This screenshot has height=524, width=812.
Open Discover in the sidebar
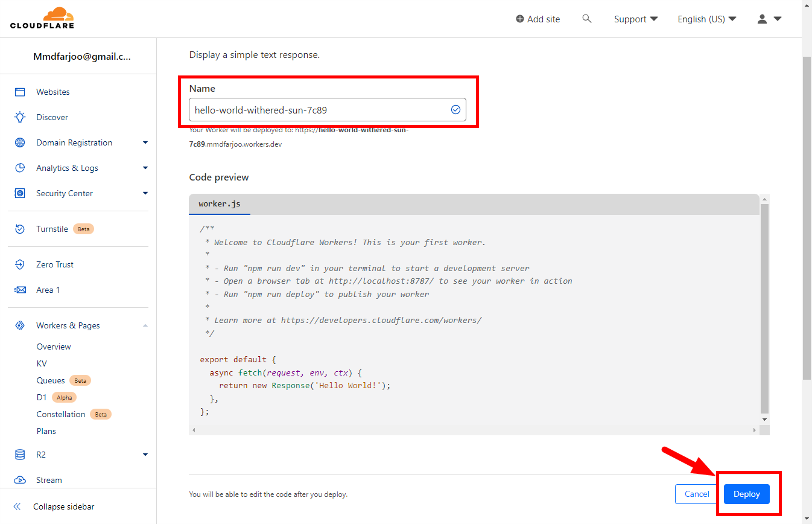click(52, 117)
